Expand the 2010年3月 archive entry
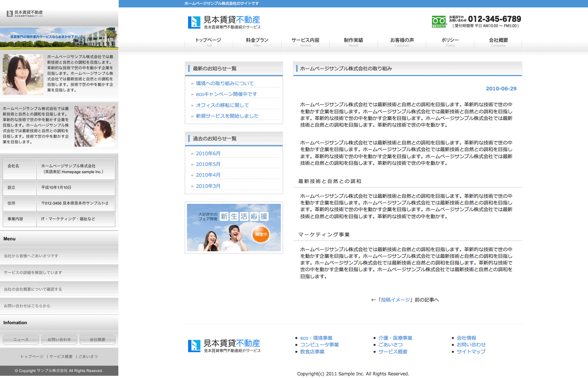This screenshot has height=378, width=588. (208, 186)
